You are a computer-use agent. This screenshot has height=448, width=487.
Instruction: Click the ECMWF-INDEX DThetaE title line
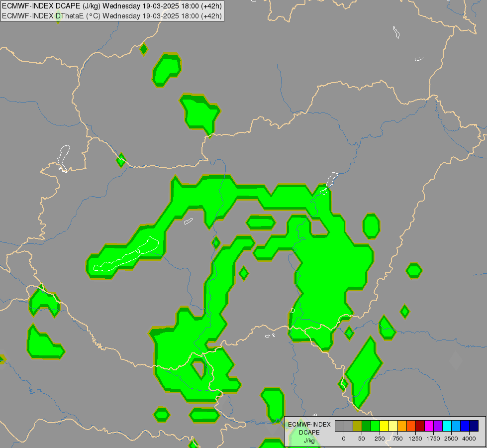pyautogui.click(x=112, y=16)
